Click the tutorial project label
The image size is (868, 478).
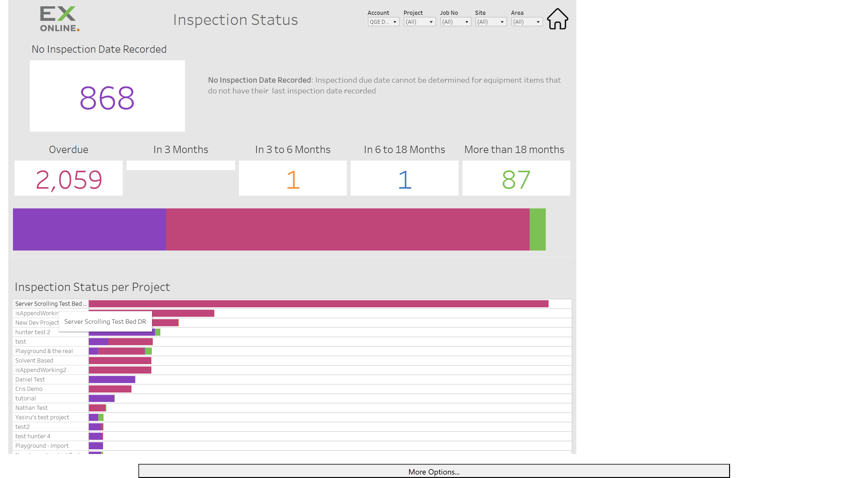25,398
